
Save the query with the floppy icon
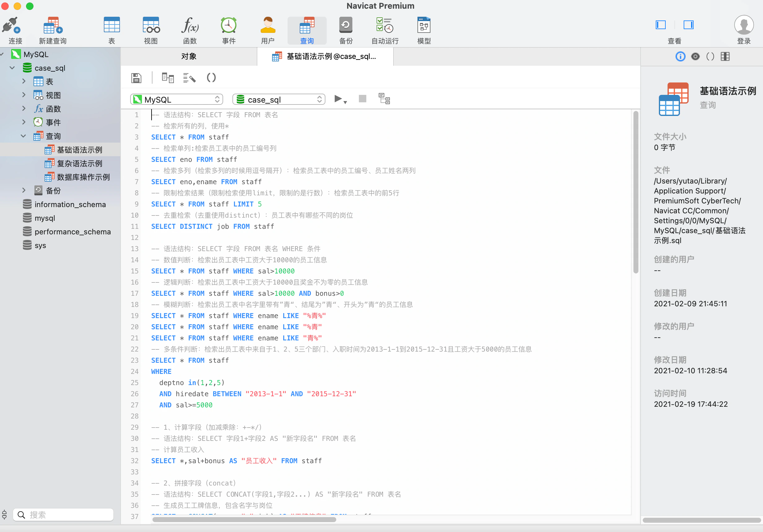(x=136, y=78)
